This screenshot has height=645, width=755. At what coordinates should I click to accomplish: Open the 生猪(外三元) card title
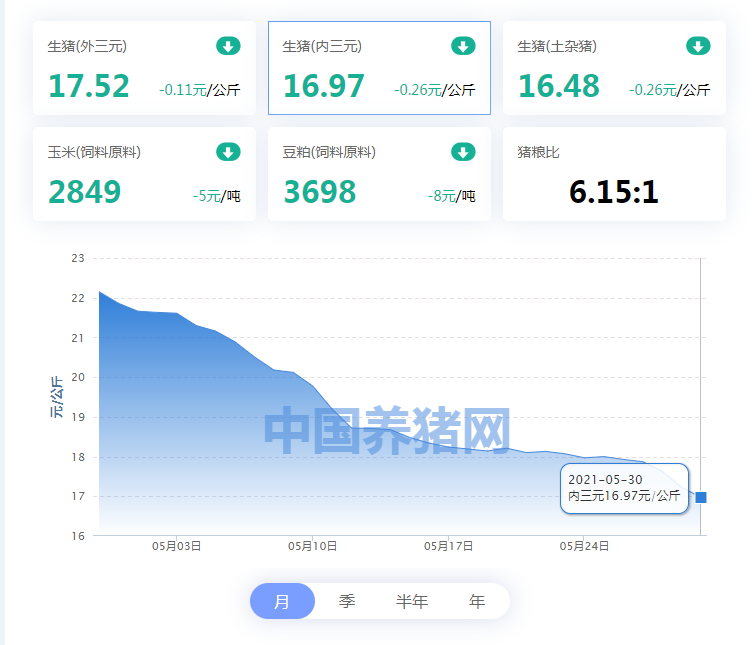[x=87, y=46]
